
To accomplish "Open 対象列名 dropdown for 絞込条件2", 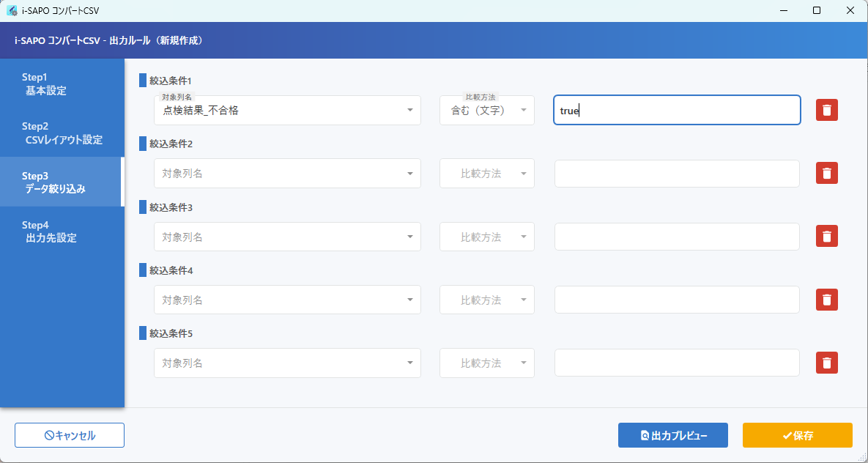I will click(287, 174).
